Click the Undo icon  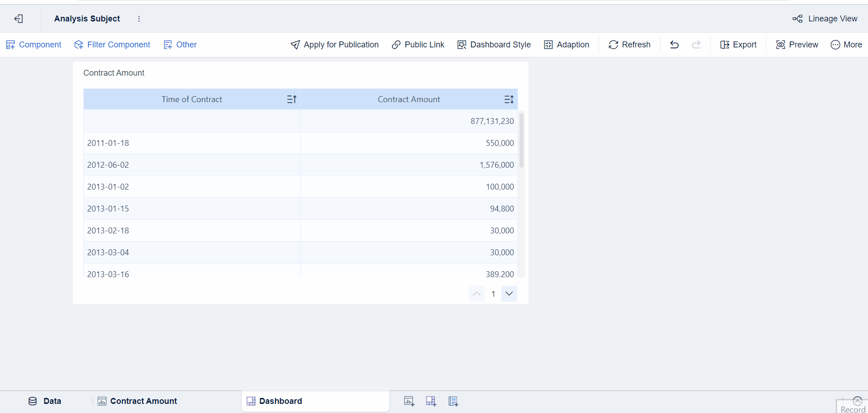[674, 44]
